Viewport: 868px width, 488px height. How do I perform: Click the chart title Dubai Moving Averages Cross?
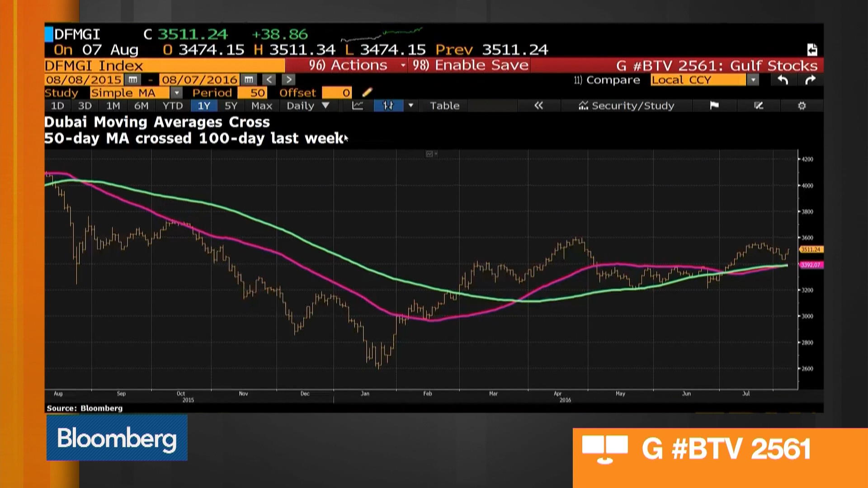coord(157,122)
